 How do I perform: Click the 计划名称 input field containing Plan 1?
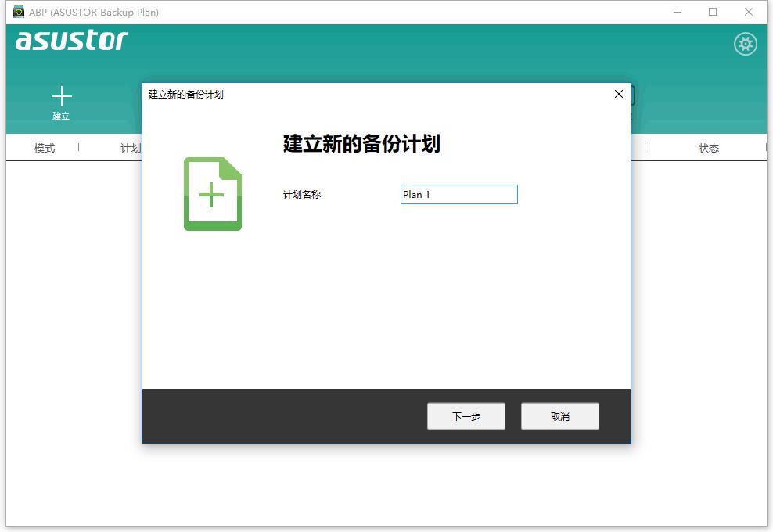[459, 194]
